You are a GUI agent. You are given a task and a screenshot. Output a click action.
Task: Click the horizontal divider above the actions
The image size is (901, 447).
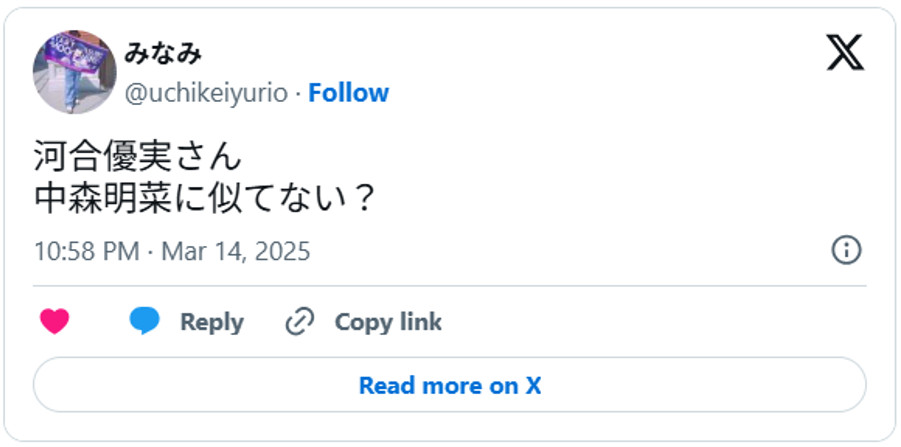(450, 286)
